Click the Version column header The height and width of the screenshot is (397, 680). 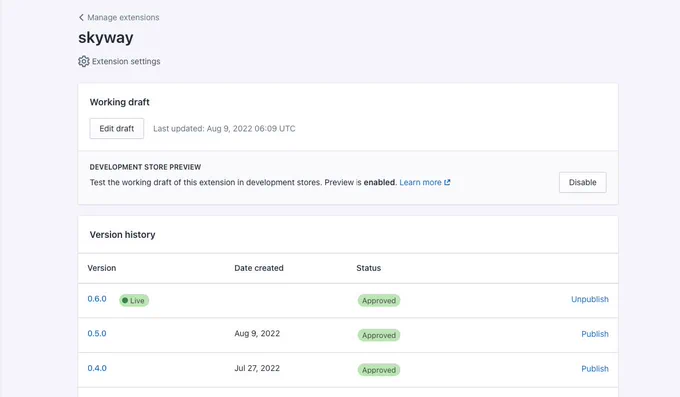(102, 268)
